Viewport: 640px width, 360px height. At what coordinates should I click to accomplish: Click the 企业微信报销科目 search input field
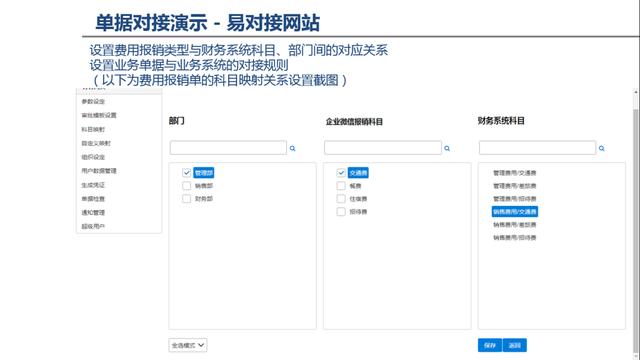pos(383,148)
